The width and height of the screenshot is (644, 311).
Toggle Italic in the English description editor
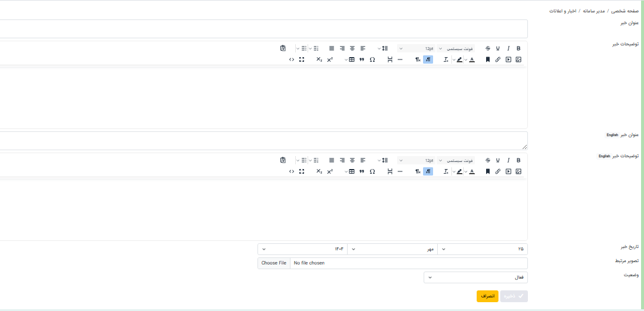click(508, 160)
